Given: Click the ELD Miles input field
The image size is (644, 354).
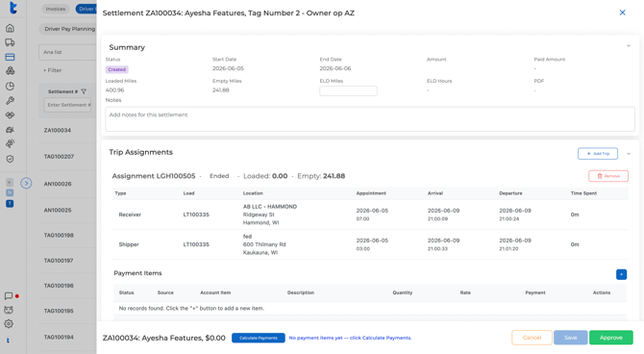Looking at the screenshot, I should 348,90.
